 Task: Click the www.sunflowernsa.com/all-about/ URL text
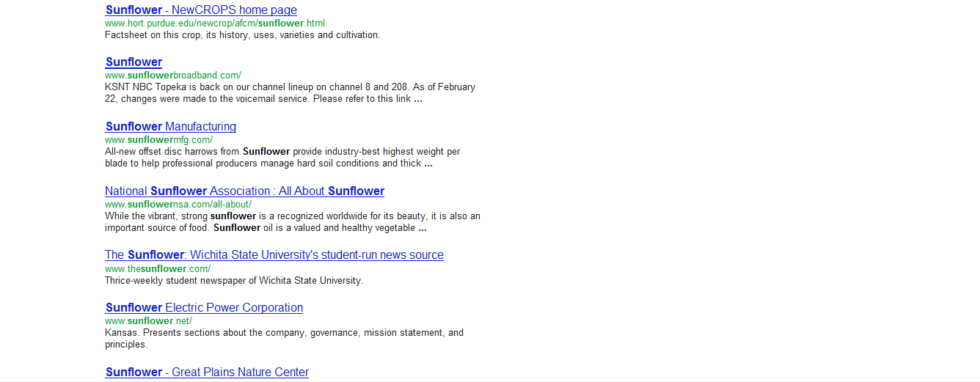tap(178, 205)
